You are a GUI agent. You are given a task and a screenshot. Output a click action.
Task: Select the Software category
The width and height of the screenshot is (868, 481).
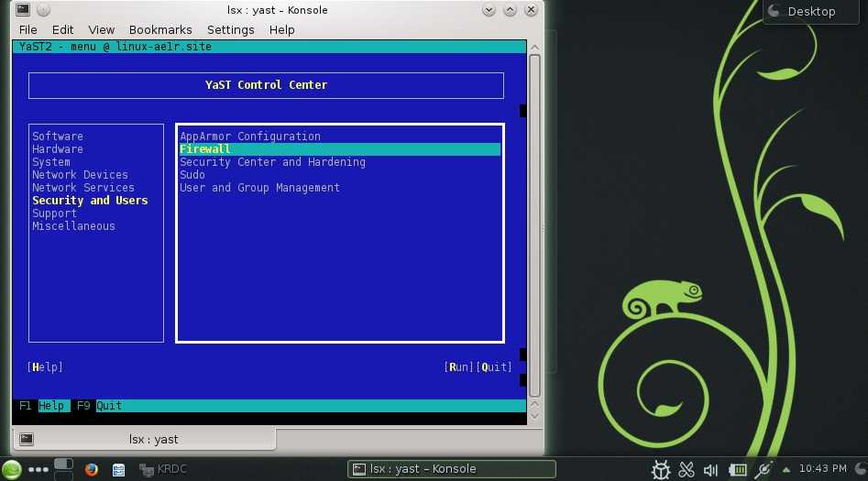pos(58,137)
